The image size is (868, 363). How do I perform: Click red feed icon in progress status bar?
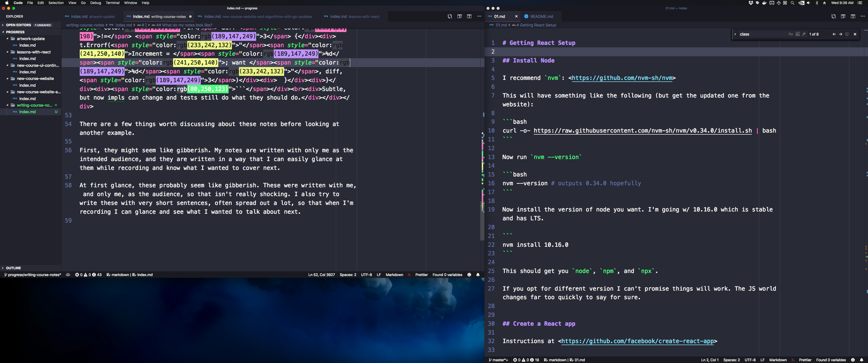(x=410, y=275)
